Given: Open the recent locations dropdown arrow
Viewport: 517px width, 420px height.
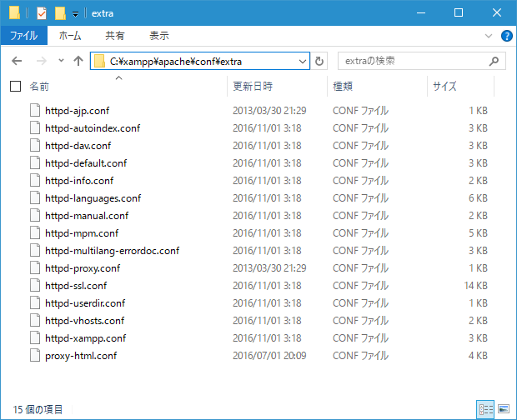Looking at the screenshot, I should coord(61,61).
